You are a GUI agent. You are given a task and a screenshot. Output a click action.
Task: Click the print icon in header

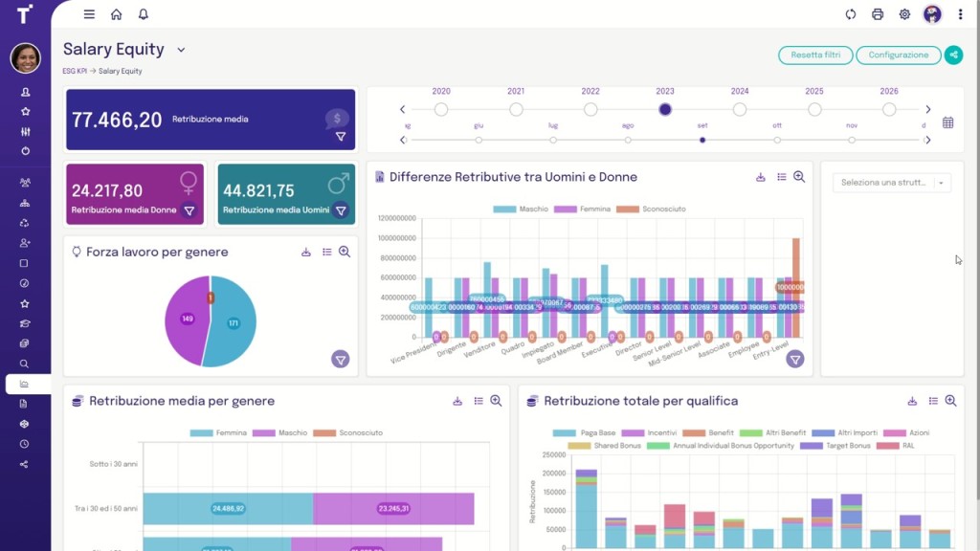878,14
